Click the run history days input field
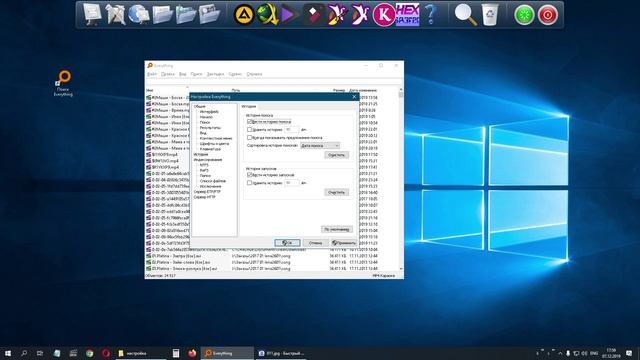Image resolution: width=640 pixels, height=360 pixels. coord(291,183)
